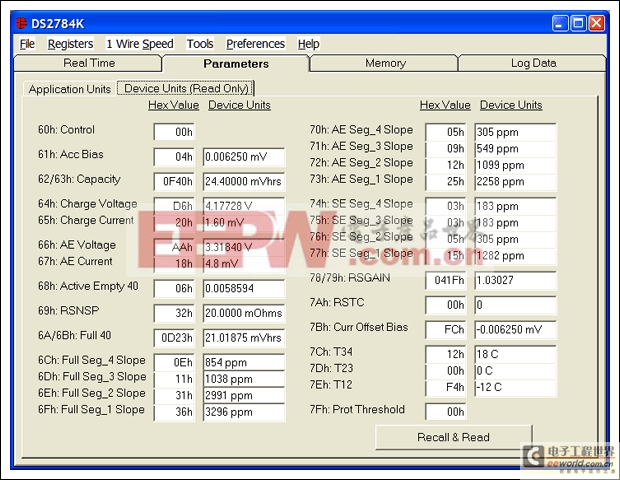Click Capacity value 24.40000 mVhrs
This screenshot has height=480, width=620.
point(244,181)
